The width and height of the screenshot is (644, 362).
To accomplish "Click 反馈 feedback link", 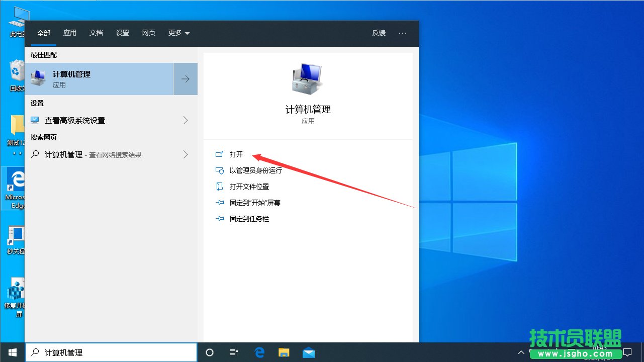I will tap(379, 33).
